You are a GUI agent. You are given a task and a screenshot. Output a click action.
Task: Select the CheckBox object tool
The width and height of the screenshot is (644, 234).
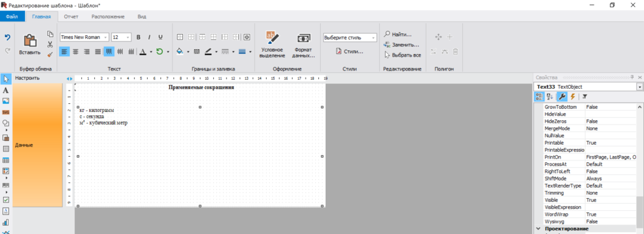(x=6, y=200)
